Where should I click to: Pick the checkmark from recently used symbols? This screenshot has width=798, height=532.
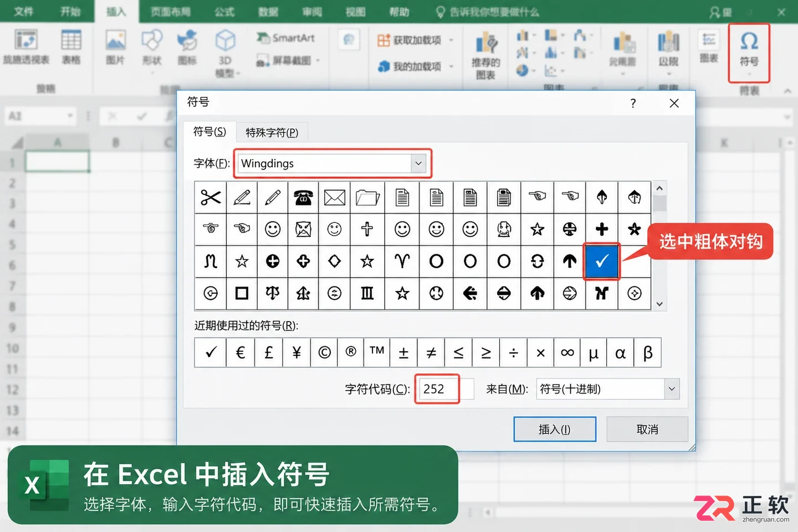click(x=211, y=353)
